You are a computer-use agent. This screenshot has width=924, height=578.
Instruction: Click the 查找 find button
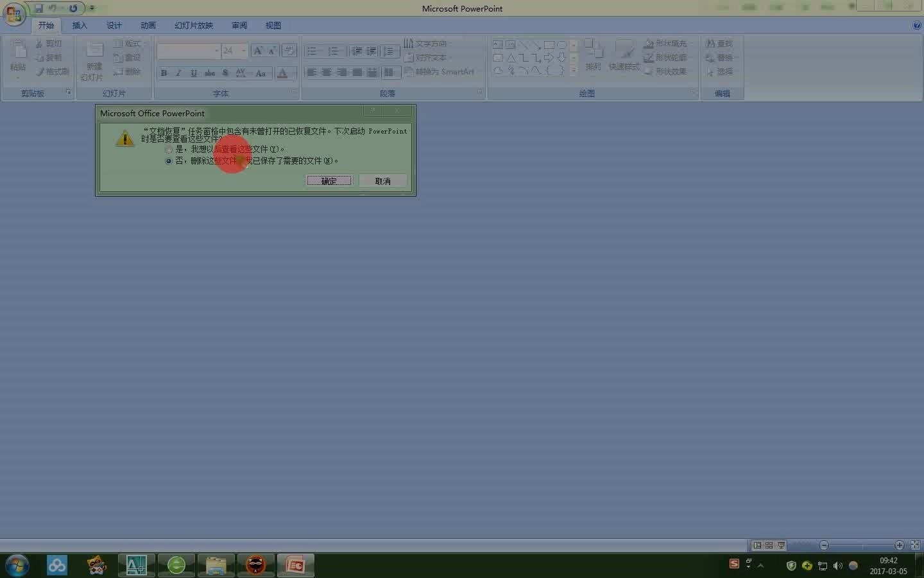(719, 44)
